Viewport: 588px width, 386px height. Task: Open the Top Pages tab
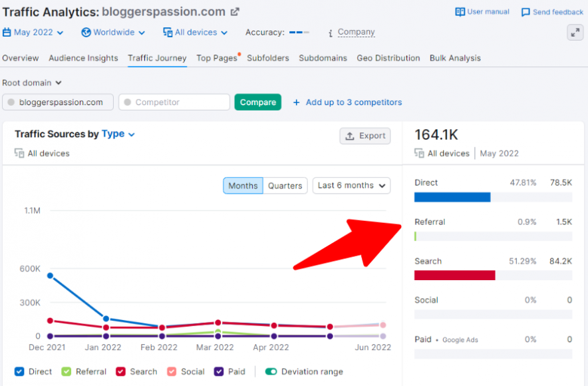tap(217, 58)
